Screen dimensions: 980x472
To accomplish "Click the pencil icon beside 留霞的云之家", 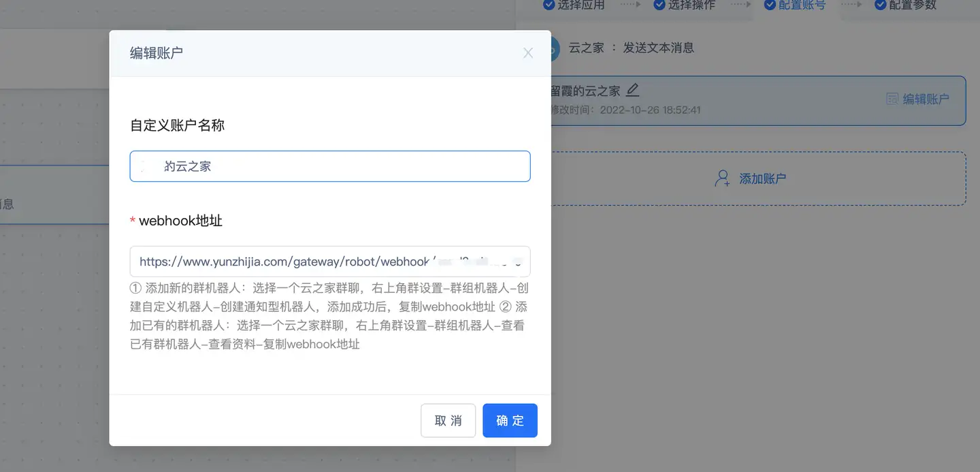I will pos(632,90).
